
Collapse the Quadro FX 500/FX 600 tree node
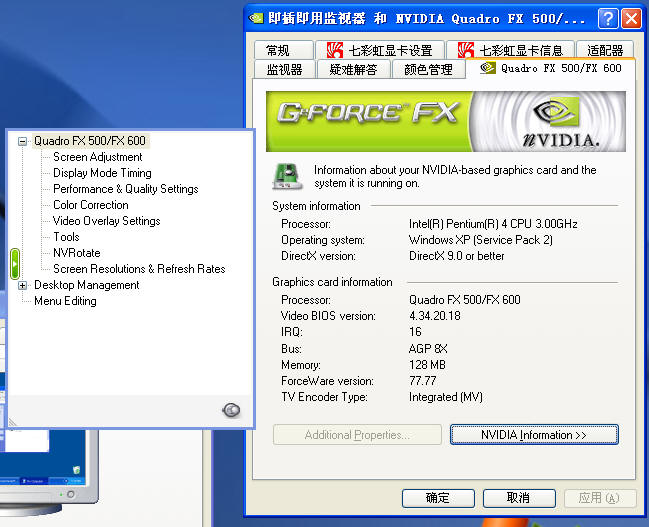(x=22, y=142)
